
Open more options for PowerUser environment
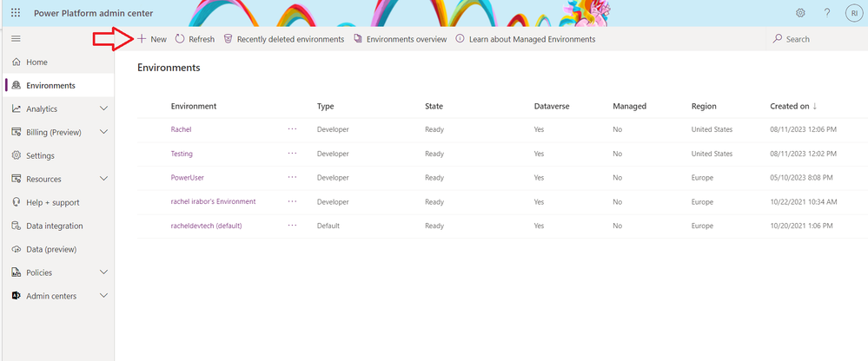pos(292,177)
